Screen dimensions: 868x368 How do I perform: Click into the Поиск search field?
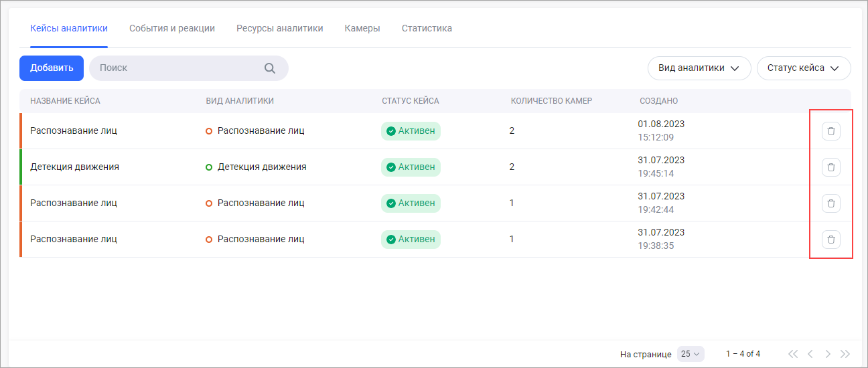177,68
